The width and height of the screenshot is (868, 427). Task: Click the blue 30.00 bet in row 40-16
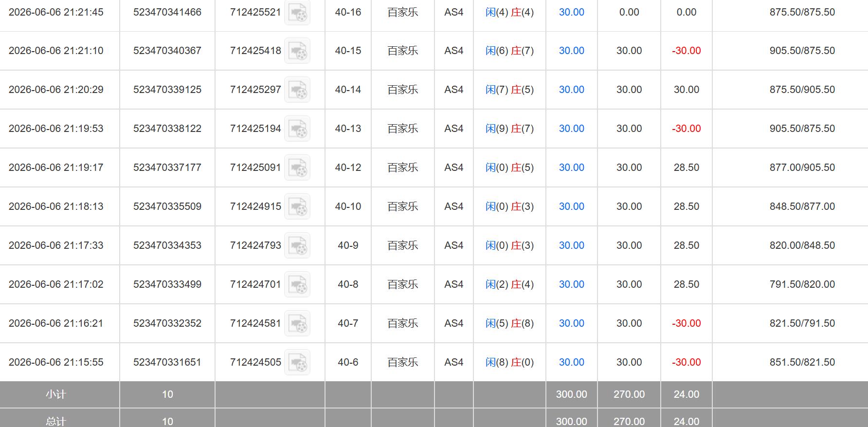pyautogui.click(x=571, y=12)
